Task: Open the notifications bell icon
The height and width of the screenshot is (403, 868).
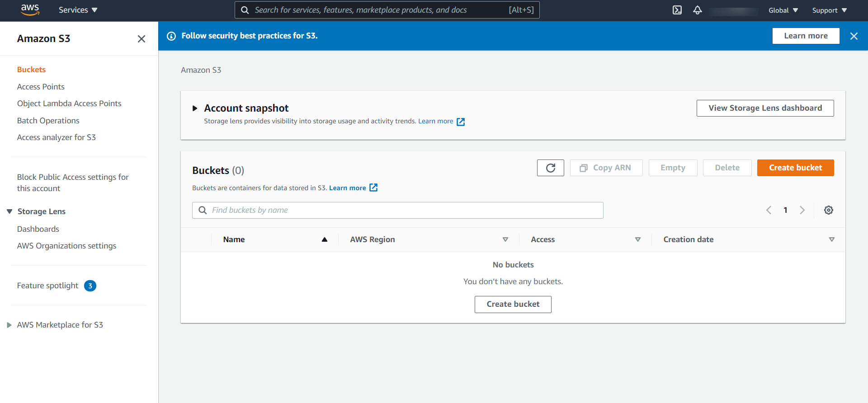Action: pos(698,10)
